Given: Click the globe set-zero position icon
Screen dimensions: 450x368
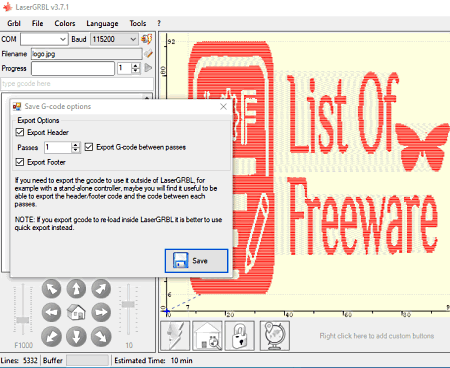Looking at the screenshot, I should 275,336.
